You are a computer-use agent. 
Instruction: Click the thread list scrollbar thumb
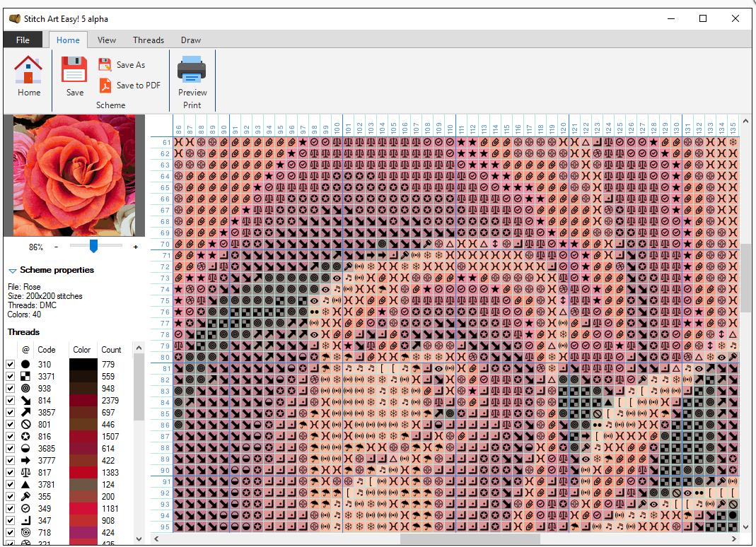[x=139, y=387]
